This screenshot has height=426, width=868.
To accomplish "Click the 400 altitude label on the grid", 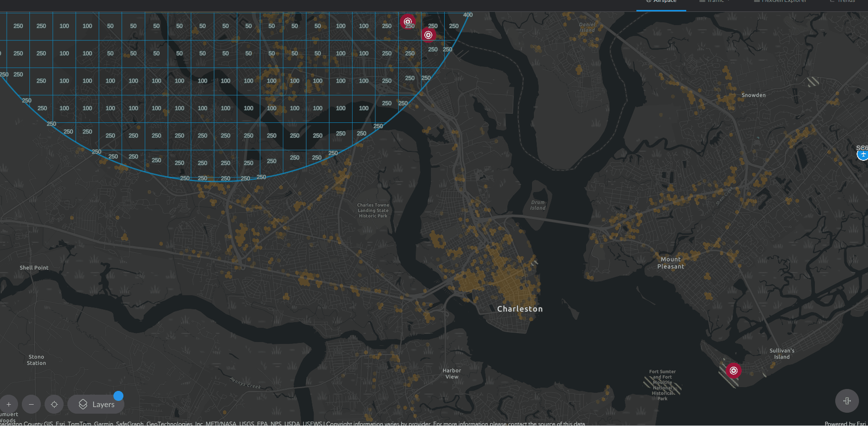I will coord(468,15).
